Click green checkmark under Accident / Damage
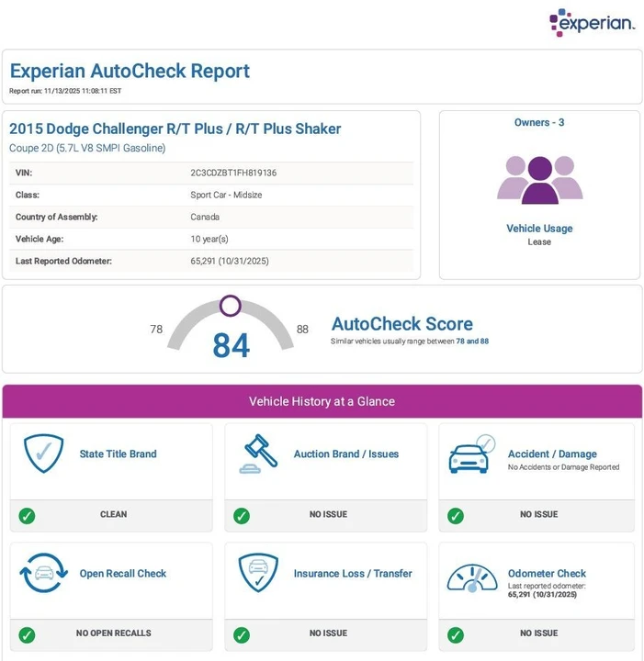644x661 pixels. tap(456, 516)
